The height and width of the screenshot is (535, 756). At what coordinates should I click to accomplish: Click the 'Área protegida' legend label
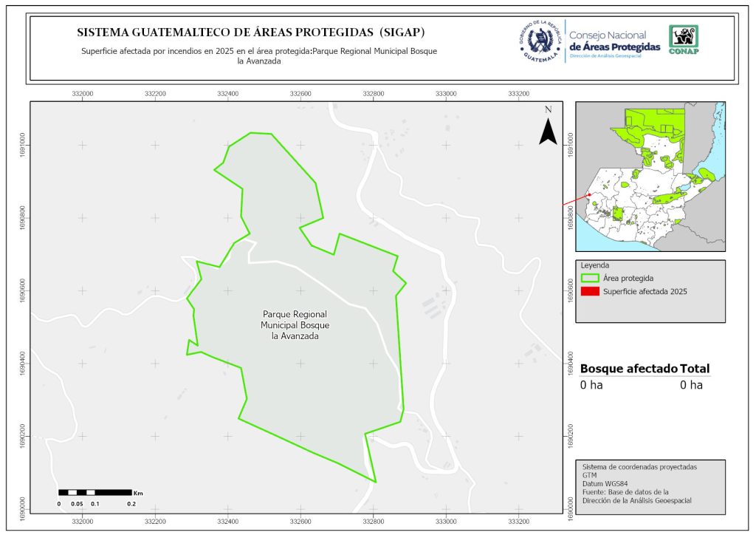[x=628, y=278]
